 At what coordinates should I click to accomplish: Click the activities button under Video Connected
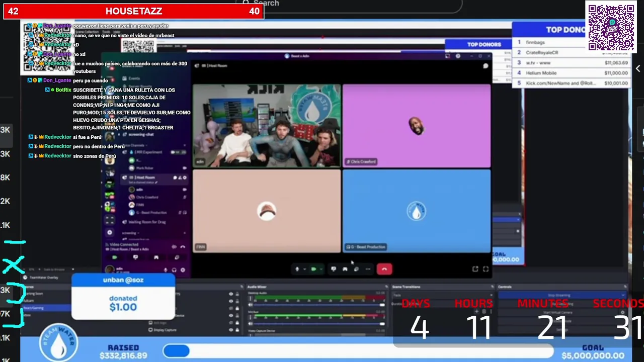coord(156,257)
